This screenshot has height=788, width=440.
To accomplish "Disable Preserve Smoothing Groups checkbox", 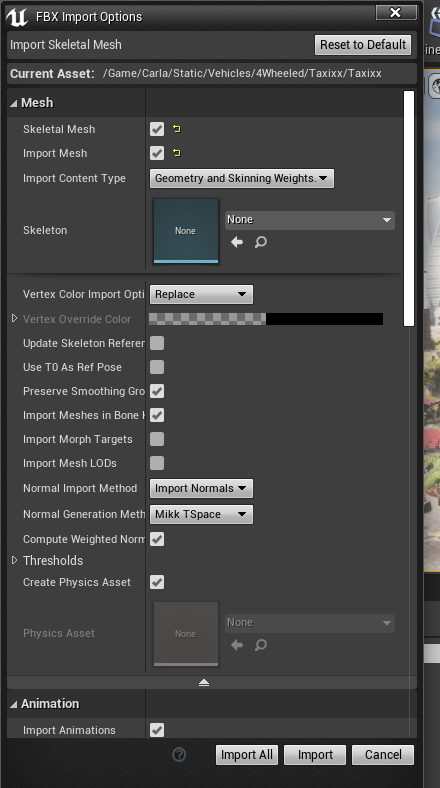I will click(x=157, y=391).
